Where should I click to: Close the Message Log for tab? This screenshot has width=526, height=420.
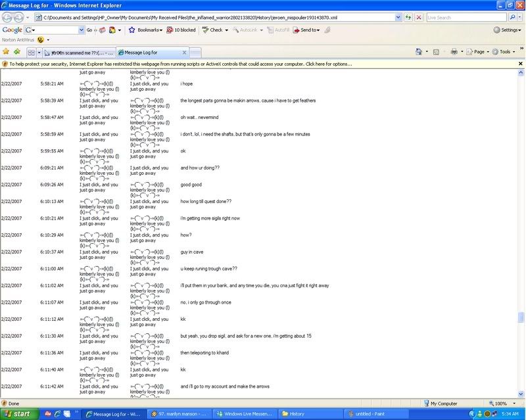184,53
